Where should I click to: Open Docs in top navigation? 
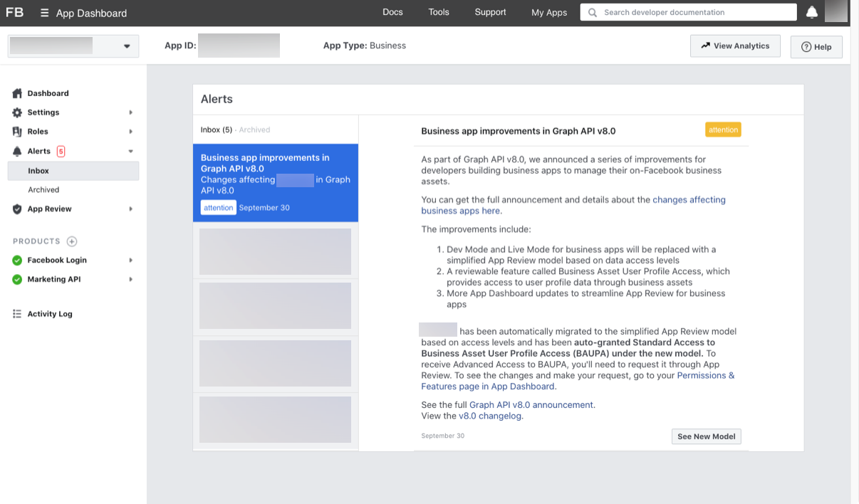(392, 12)
